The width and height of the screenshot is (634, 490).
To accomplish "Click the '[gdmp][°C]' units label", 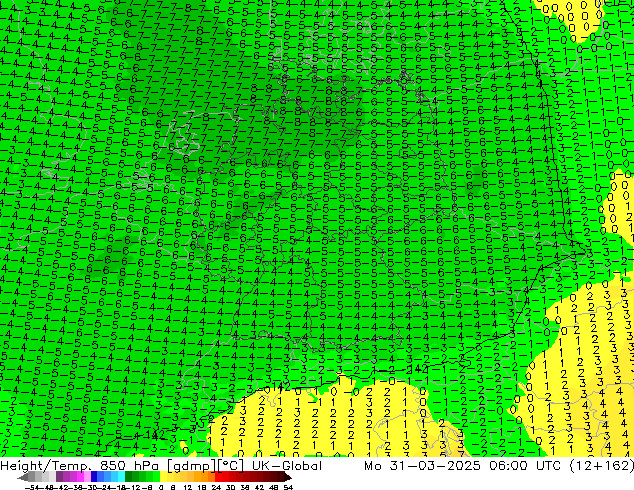I will [x=205, y=466].
